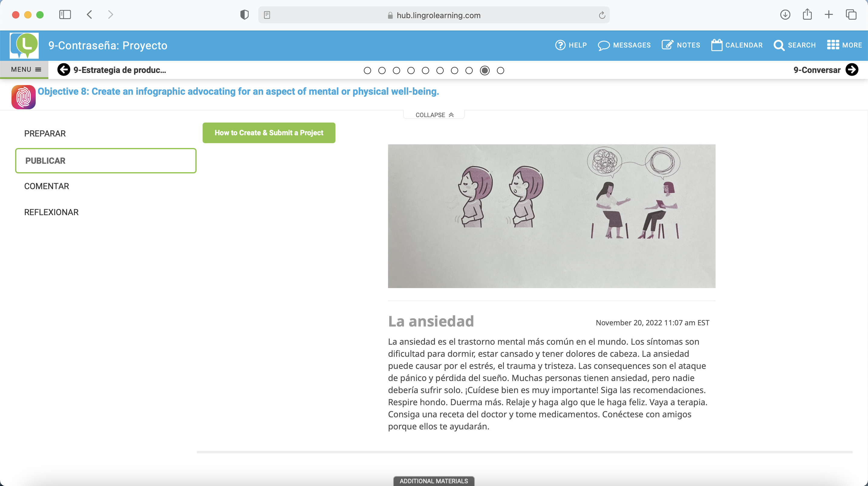
Task: Click the privacy shield icon
Action: 244,15
